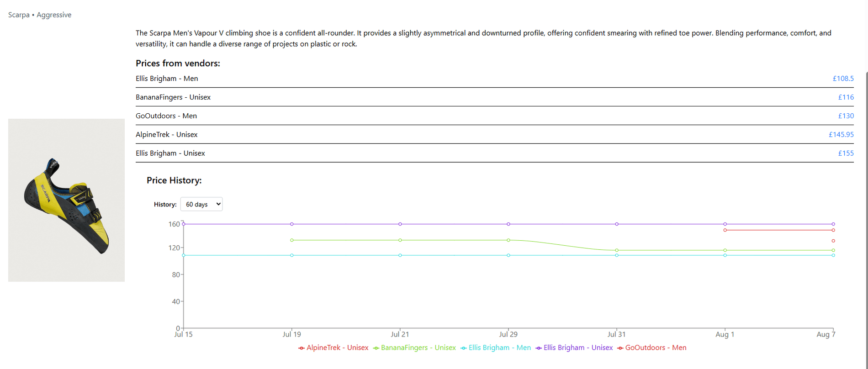Click the purple data point at Aug 1
868x369 pixels.
(725, 224)
